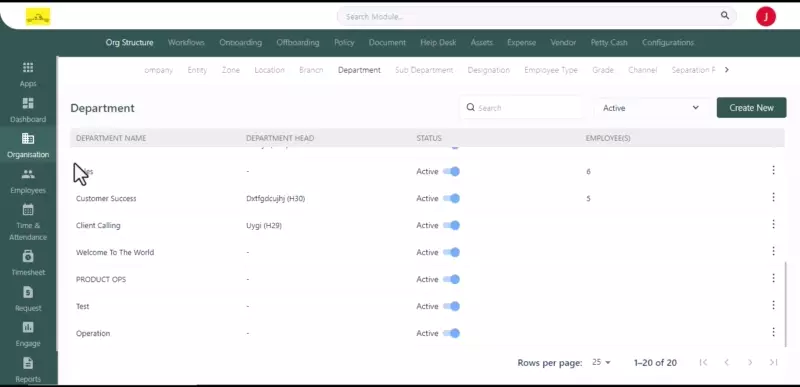Open the Dashboard sidebar icon

click(28, 103)
